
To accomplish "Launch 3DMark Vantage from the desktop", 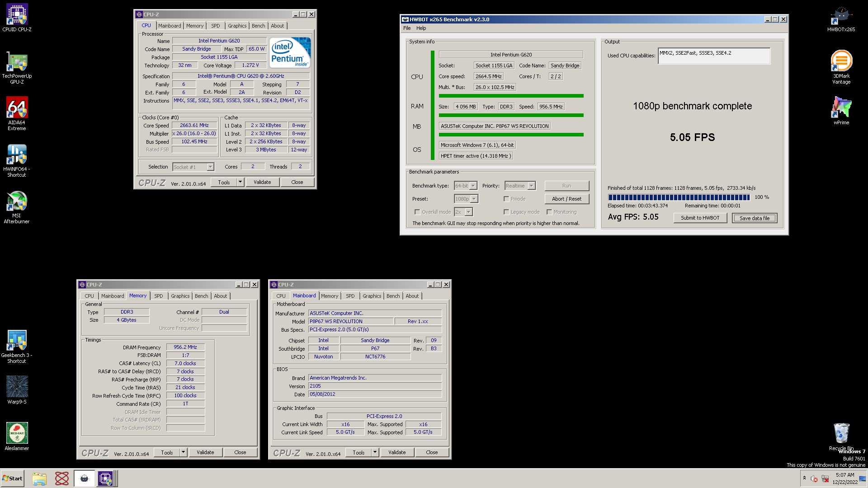I will click(841, 67).
